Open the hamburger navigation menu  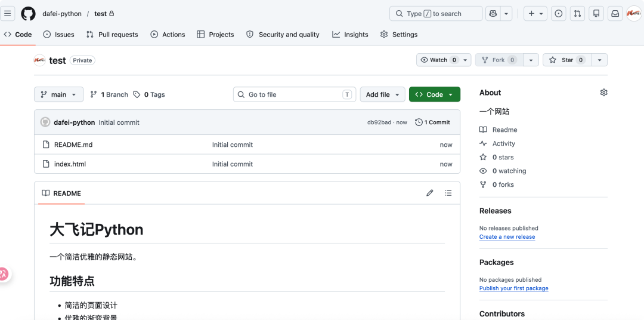(x=7, y=14)
